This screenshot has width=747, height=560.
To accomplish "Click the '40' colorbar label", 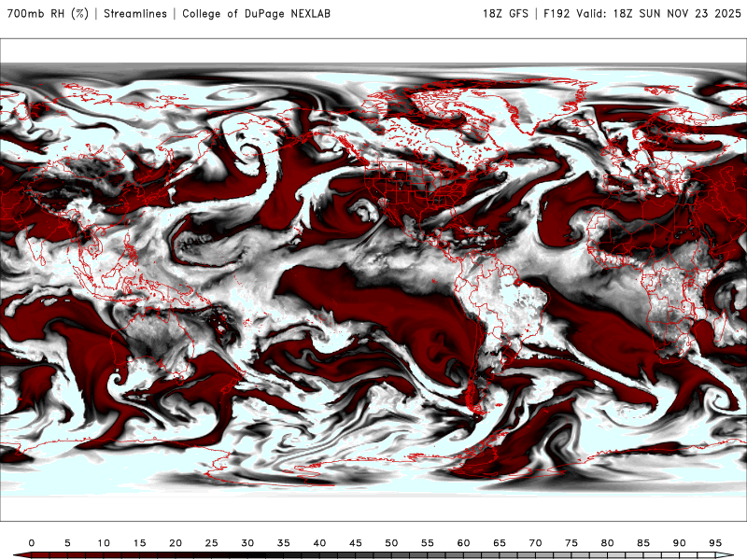I will [319, 543].
